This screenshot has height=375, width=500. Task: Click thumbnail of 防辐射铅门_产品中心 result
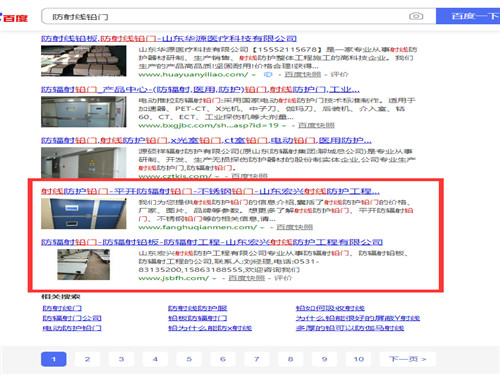(x=84, y=112)
